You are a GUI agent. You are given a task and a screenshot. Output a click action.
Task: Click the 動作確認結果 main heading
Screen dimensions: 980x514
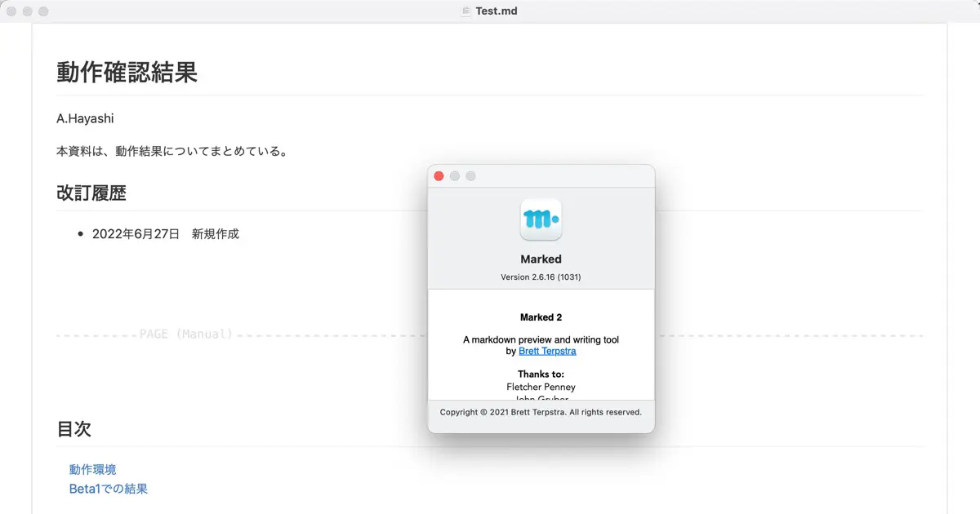(127, 73)
